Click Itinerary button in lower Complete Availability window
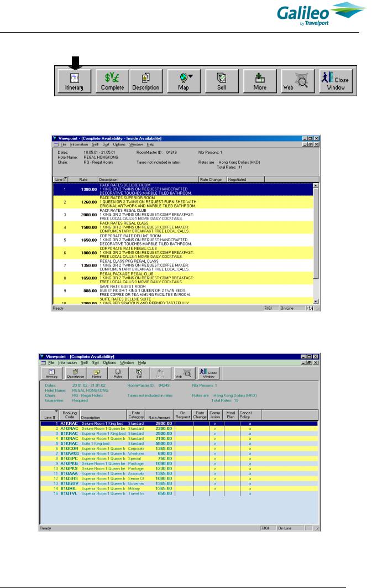This screenshot has width=372, height=588. click(52, 373)
